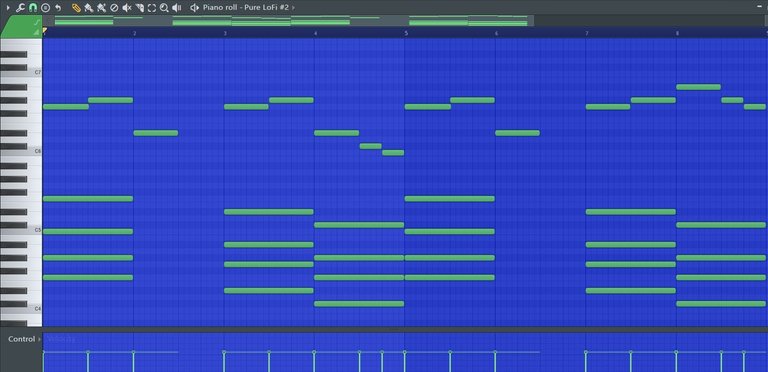Select the Mute tool speaker icon

[x=127, y=8]
